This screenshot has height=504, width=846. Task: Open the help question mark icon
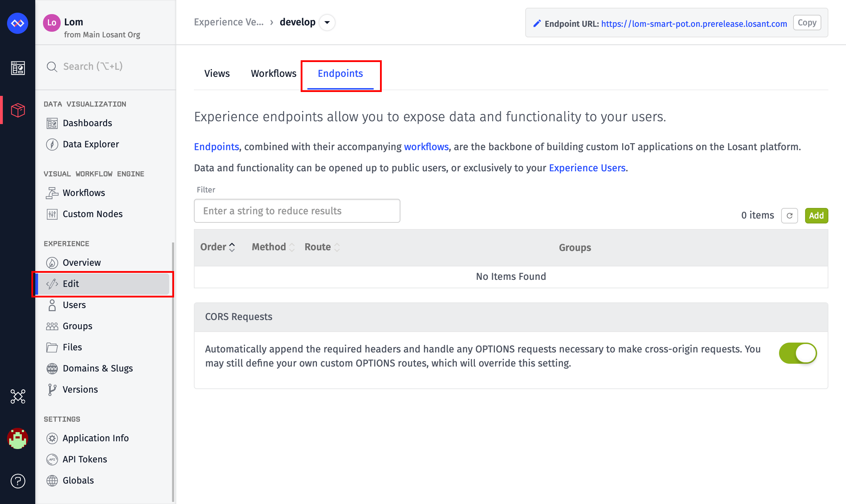point(18,481)
